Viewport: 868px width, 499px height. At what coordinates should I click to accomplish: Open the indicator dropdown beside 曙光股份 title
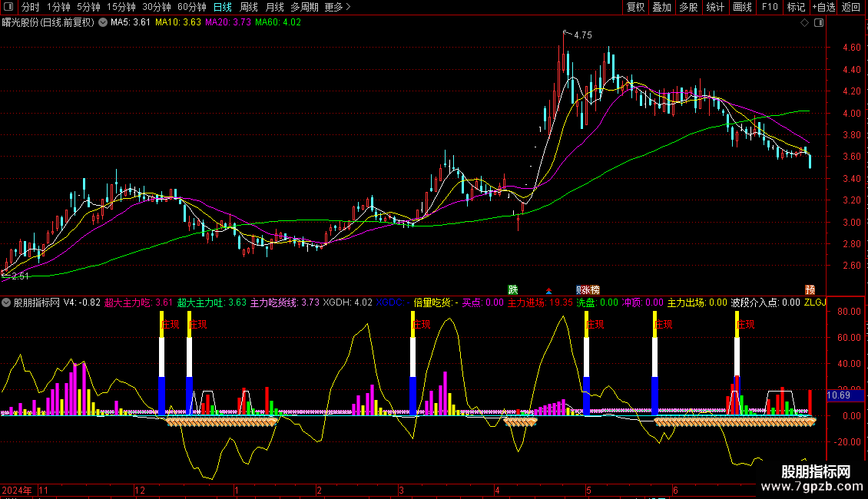point(103,23)
